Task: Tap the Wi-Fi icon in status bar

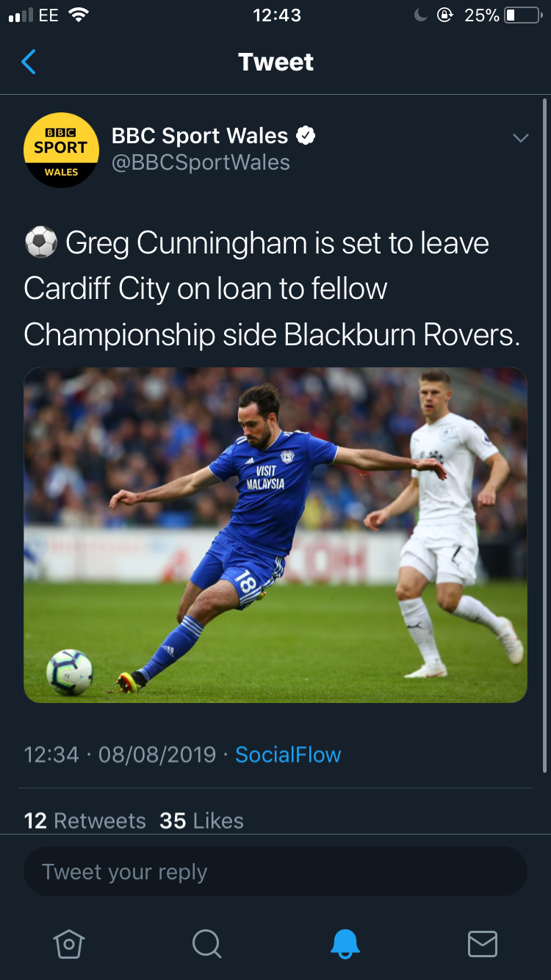Action: pos(77,15)
